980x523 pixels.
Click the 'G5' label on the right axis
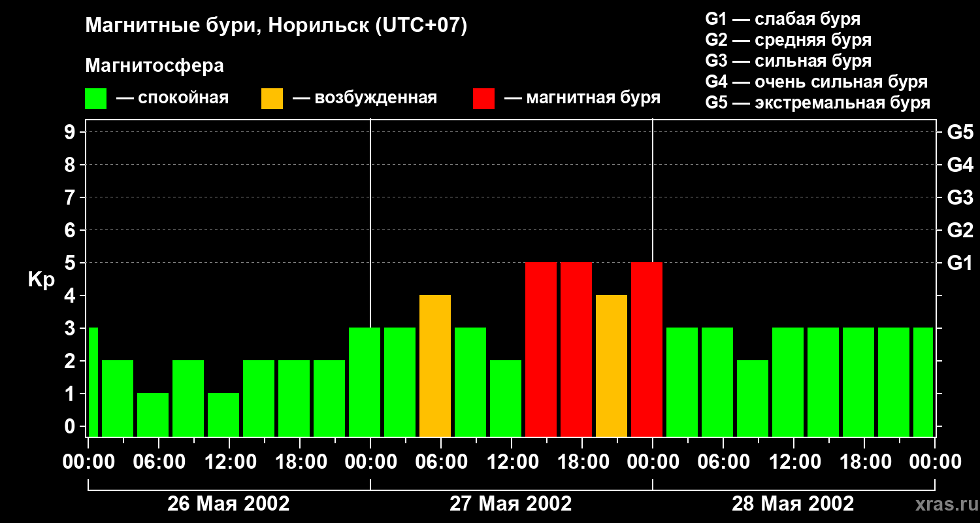point(960,132)
